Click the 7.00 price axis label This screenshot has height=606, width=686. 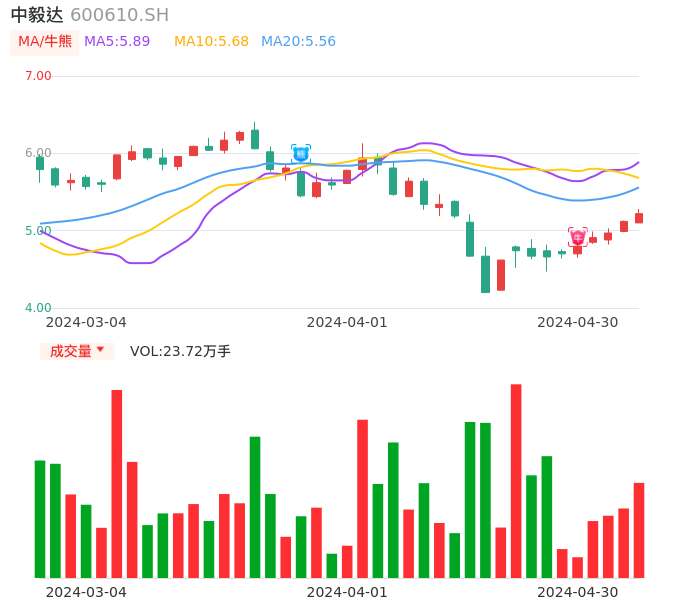[x=38, y=76]
